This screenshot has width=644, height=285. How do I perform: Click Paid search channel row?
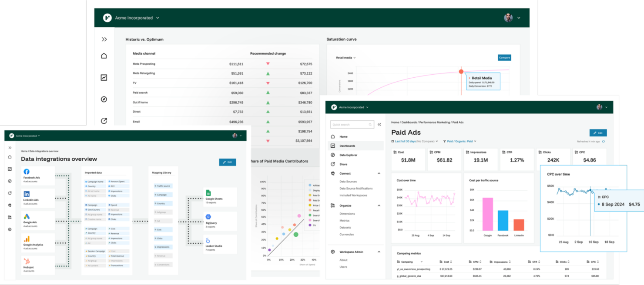coord(222,93)
